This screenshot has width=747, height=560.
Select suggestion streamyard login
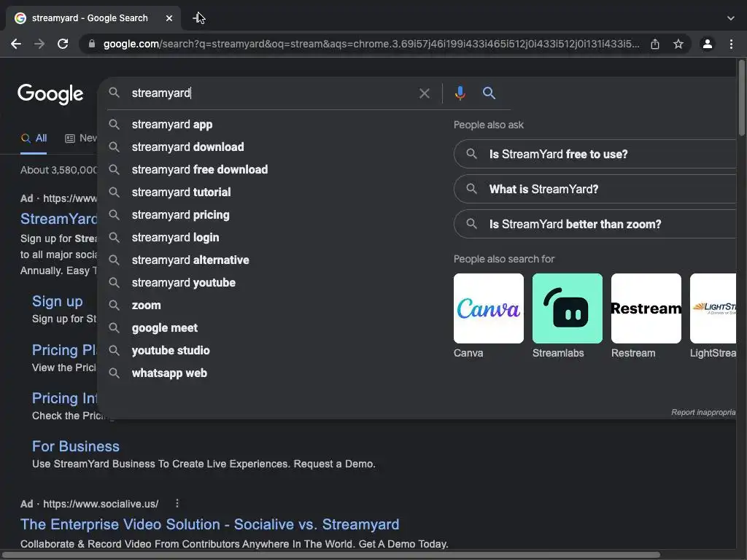pos(175,237)
